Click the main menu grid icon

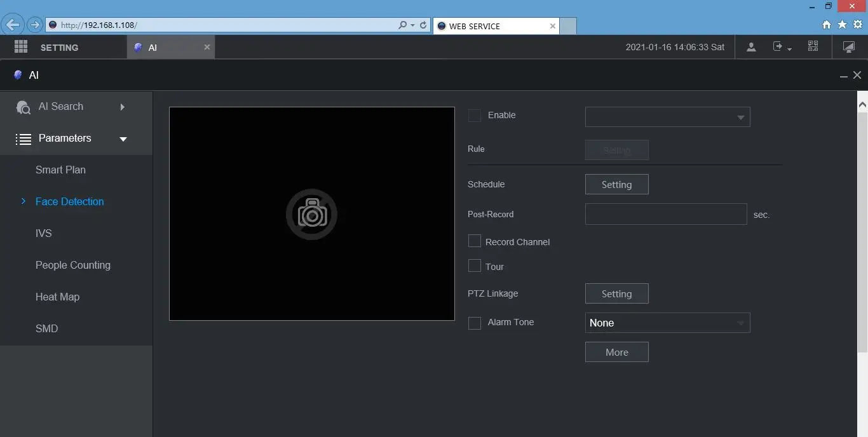21,47
